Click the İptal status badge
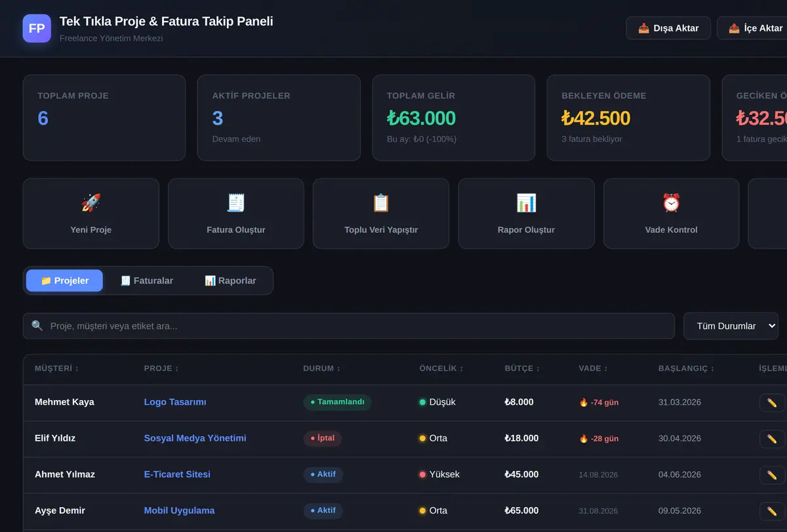787x532 pixels. (x=323, y=438)
